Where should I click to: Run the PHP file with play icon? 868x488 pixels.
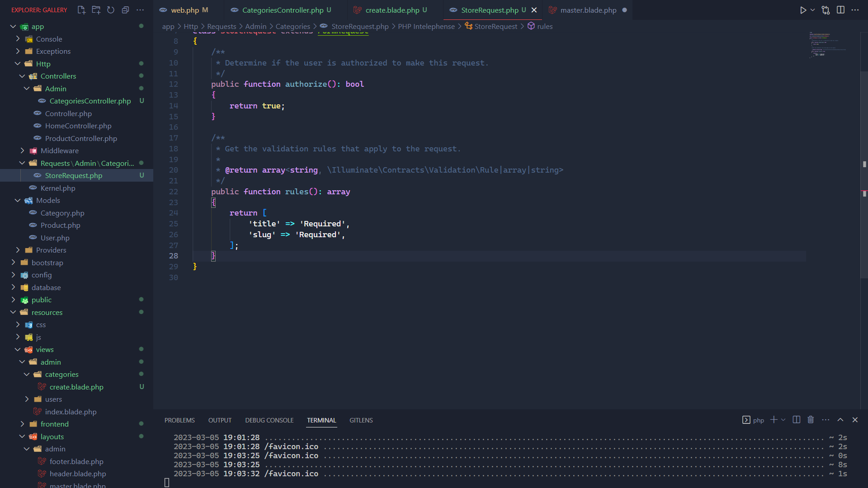click(x=803, y=10)
